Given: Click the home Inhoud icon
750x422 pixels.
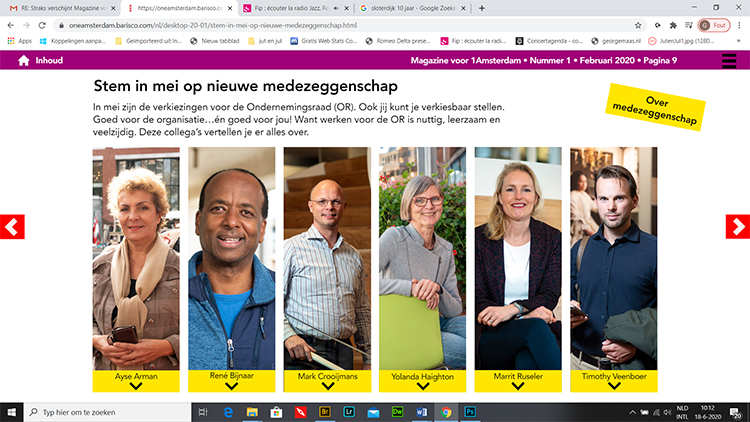Looking at the screenshot, I should [x=23, y=60].
